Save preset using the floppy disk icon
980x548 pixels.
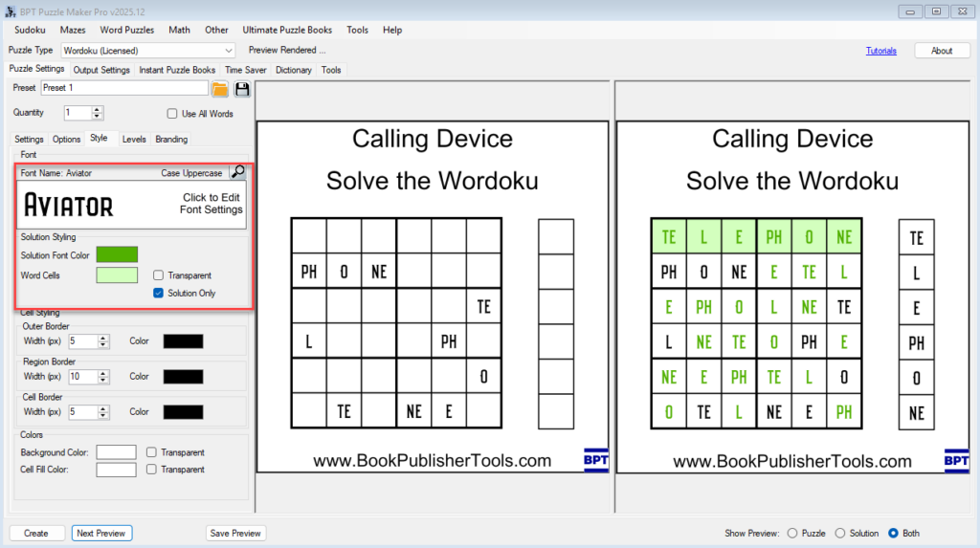(242, 89)
